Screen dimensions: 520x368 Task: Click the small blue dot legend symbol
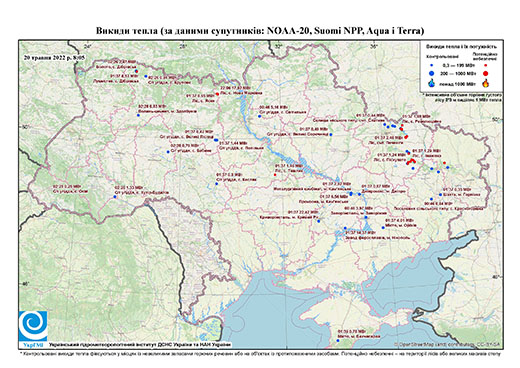432,65
